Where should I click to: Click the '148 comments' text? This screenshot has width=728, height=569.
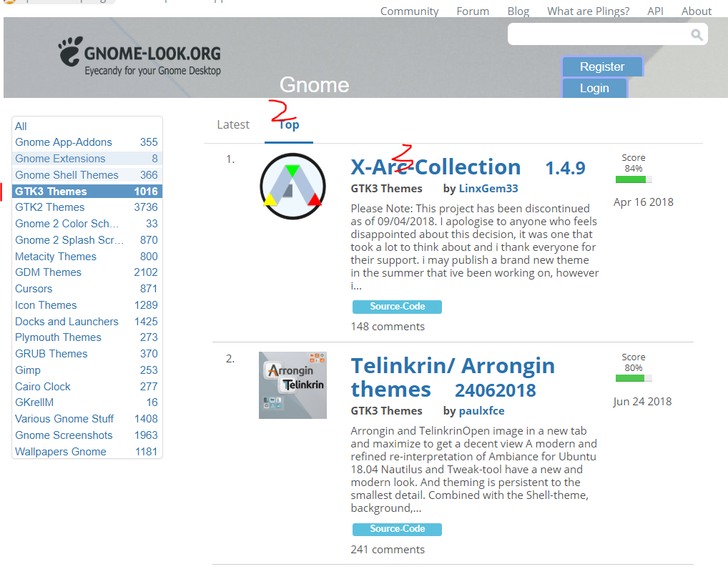tap(388, 327)
